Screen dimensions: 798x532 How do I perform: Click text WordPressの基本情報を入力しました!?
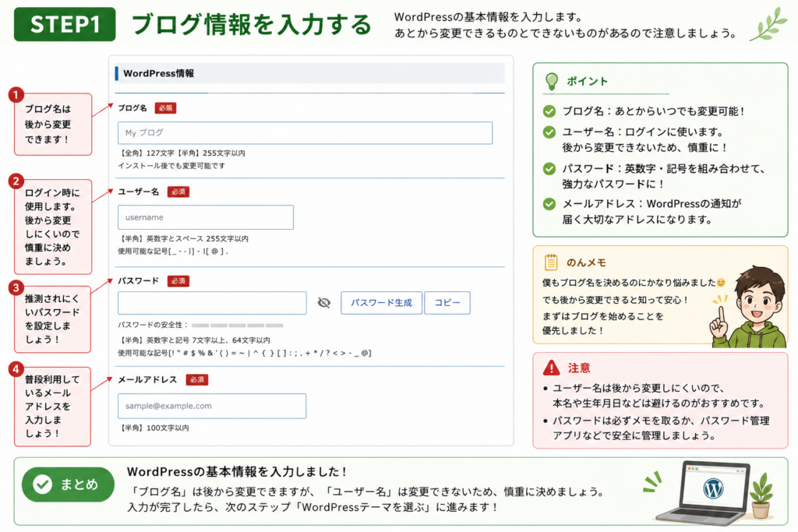237,472
